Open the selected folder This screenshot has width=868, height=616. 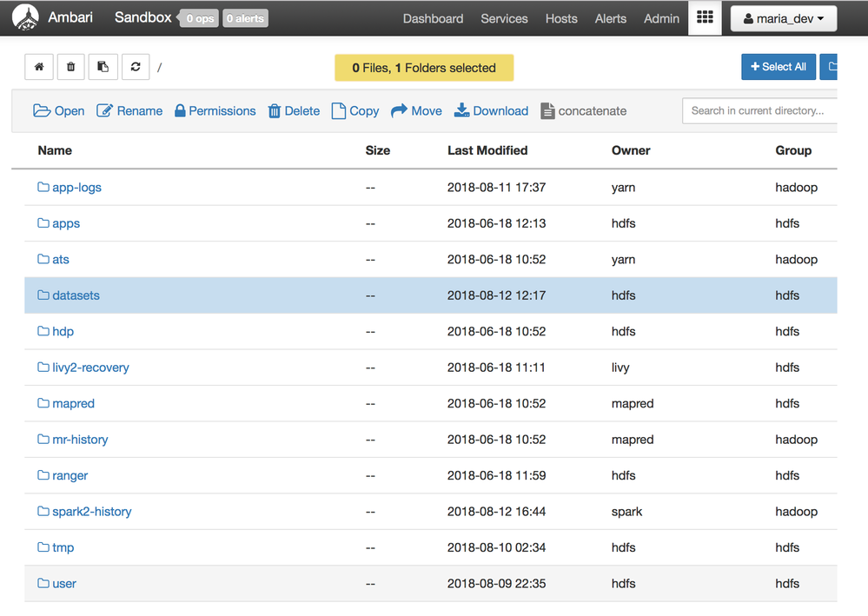[x=59, y=111]
